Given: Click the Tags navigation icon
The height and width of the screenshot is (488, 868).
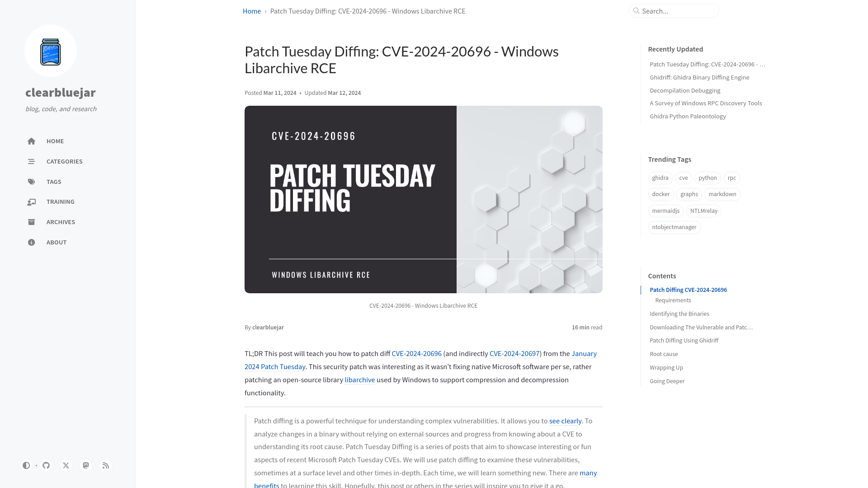Looking at the screenshot, I should (x=31, y=181).
